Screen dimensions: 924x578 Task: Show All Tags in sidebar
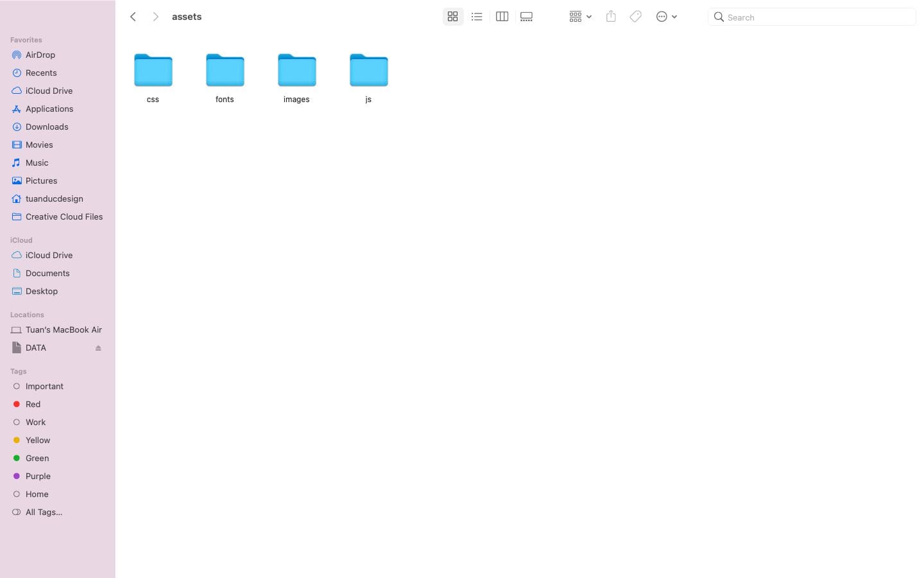tap(44, 512)
